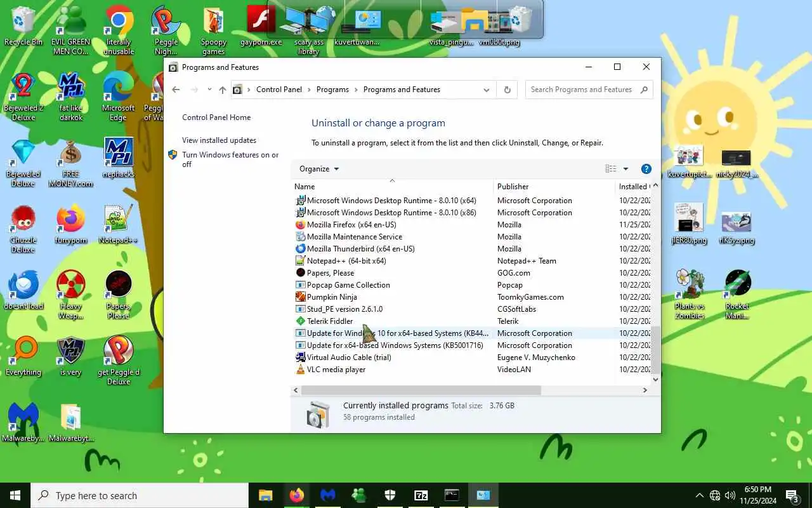Open the Organize dropdown menu
The width and height of the screenshot is (812, 508).
pos(319,169)
